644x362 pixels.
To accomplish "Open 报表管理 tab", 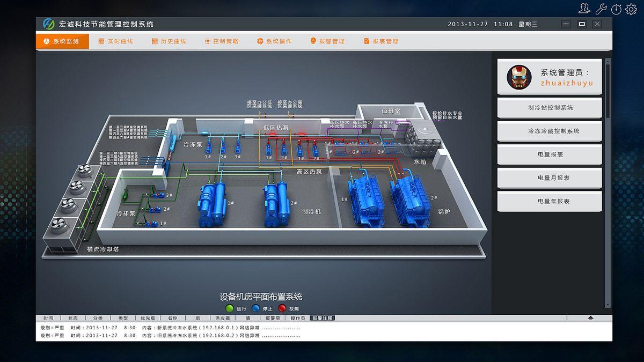I will pos(381,41).
